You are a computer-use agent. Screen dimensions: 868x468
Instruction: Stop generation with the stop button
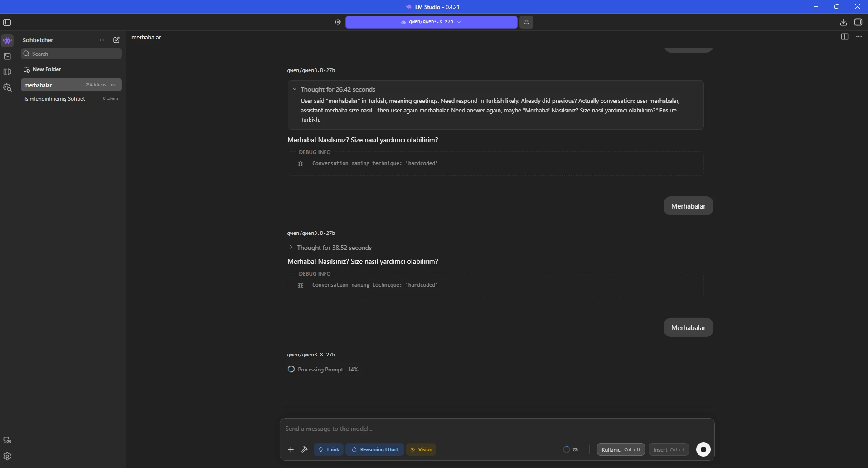(703, 449)
